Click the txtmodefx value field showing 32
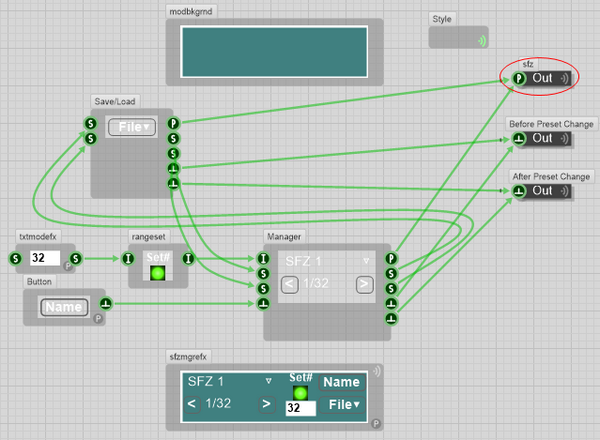600x440 pixels. [45, 259]
